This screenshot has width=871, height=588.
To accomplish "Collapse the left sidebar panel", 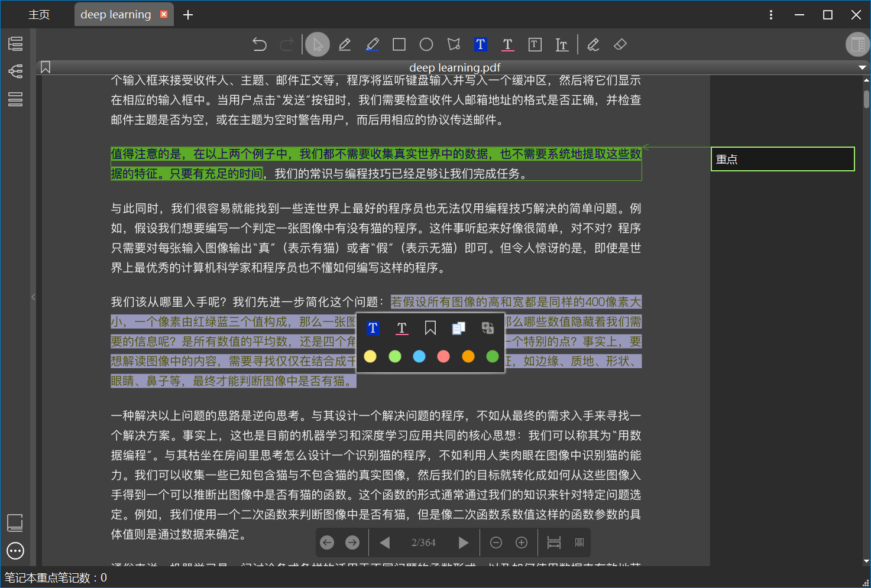I will [x=34, y=297].
